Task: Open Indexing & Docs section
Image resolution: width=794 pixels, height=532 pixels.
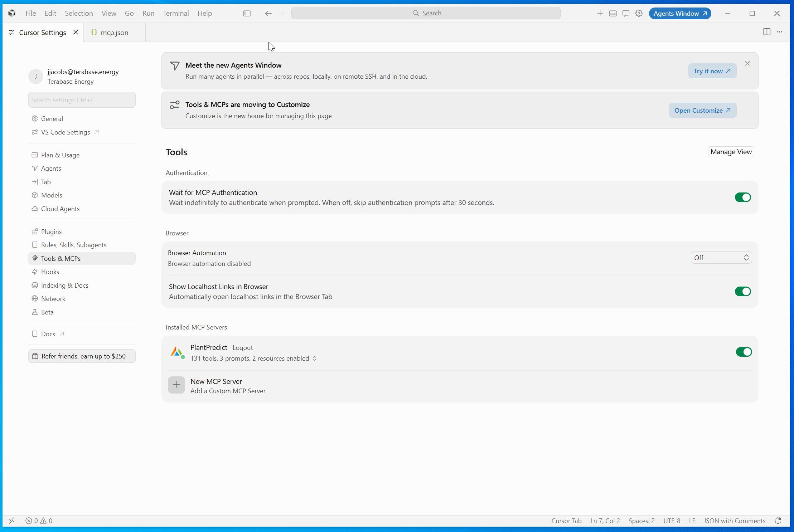Action: [82, 285]
